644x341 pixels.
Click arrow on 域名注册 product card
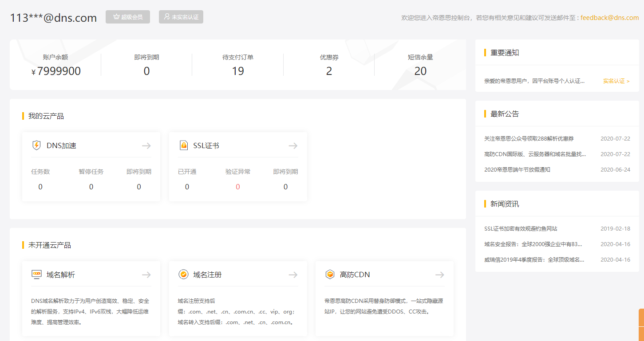point(293,275)
